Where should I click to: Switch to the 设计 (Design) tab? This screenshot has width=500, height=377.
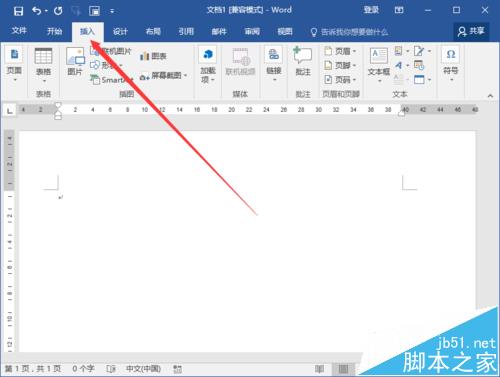pyautogui.click(x=120, y=32)
